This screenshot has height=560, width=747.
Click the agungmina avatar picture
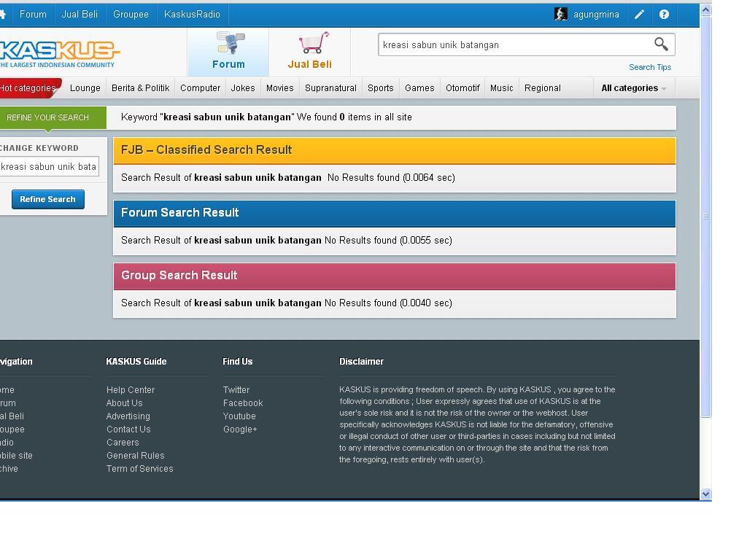pyautogui.click(x=561, y=15)
